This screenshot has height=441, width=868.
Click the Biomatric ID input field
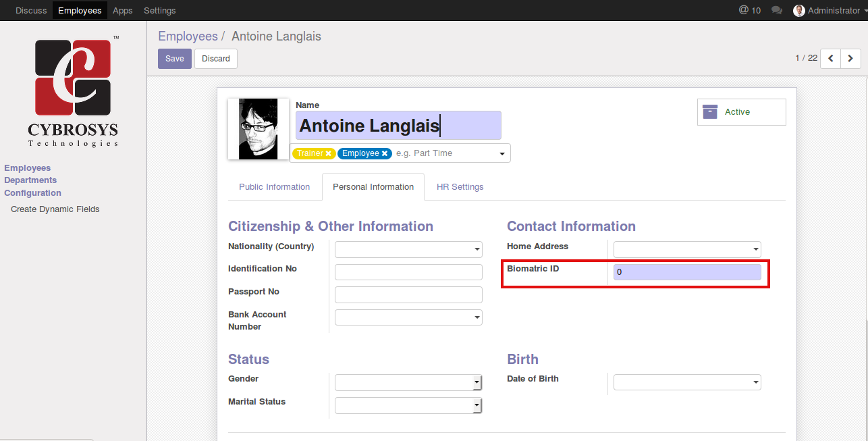[687, 272]
